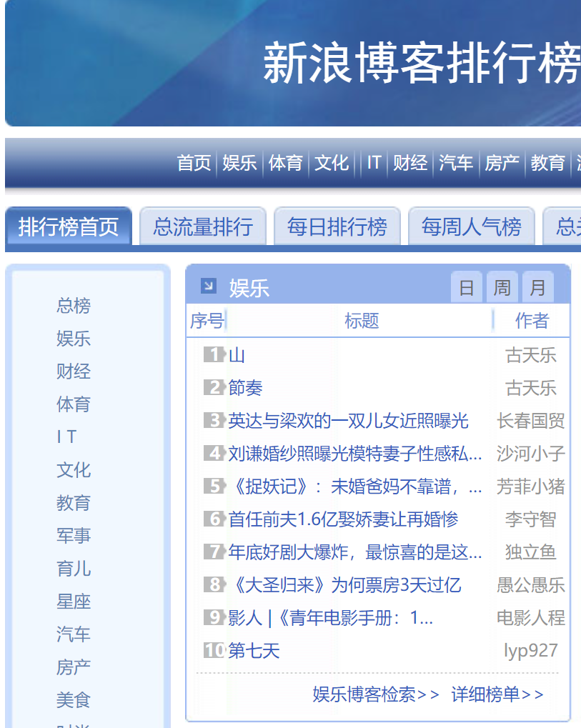Open the 每日排行榜 tab
Screen dimensions: 581x728
[337, 226]
